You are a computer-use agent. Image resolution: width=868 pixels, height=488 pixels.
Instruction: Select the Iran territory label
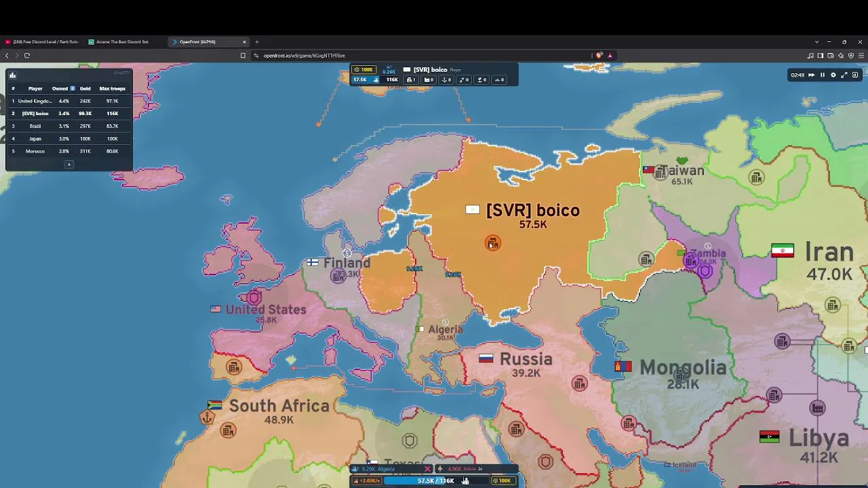click(x=829, y=252)
